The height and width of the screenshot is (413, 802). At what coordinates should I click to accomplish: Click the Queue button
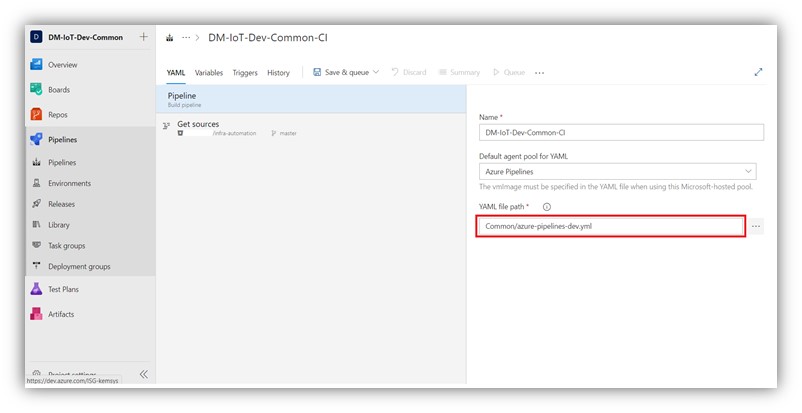(x=509, y=72)
